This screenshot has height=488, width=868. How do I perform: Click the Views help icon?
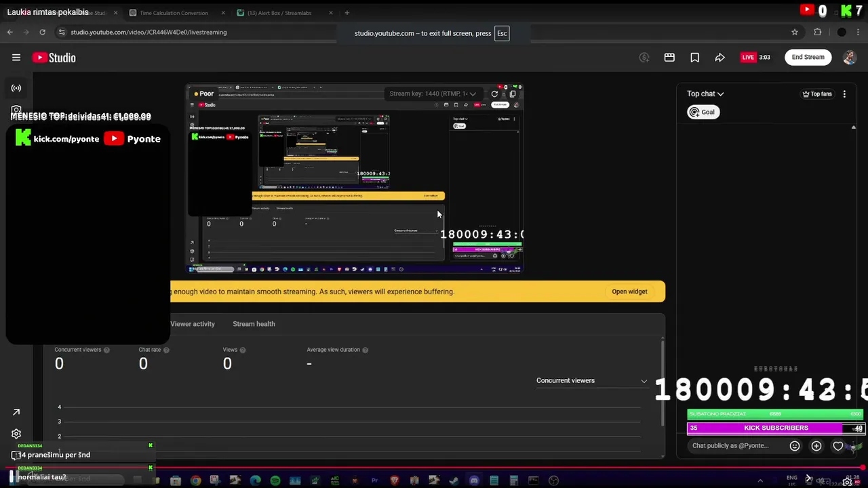243,350
